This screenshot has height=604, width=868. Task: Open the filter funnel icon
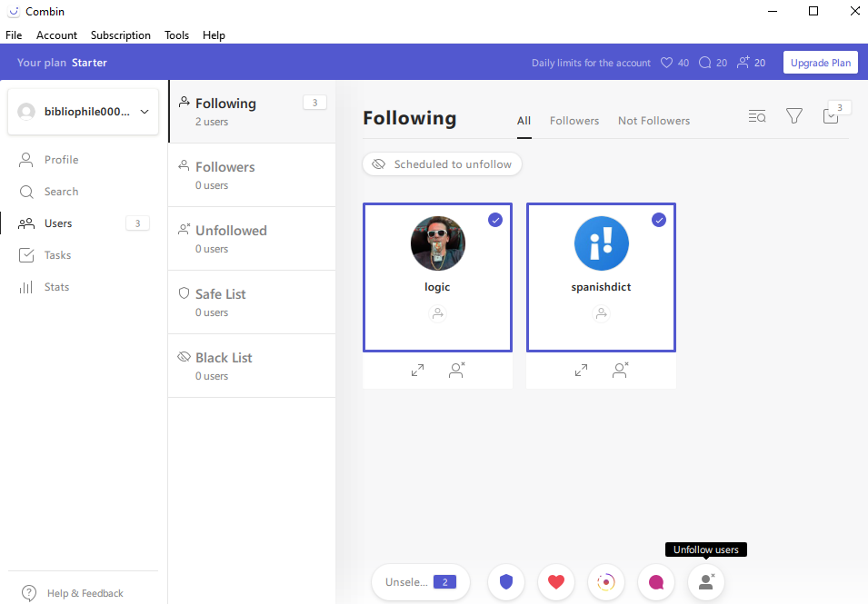[x=793, y=115]
